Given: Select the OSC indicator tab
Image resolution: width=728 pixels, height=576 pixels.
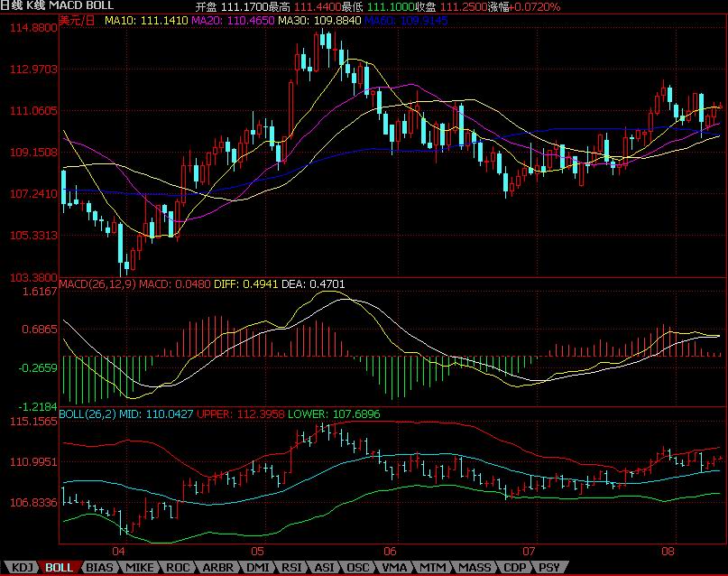Looking at the screenshot, I should pyautogui.click(x=358, y=567).
